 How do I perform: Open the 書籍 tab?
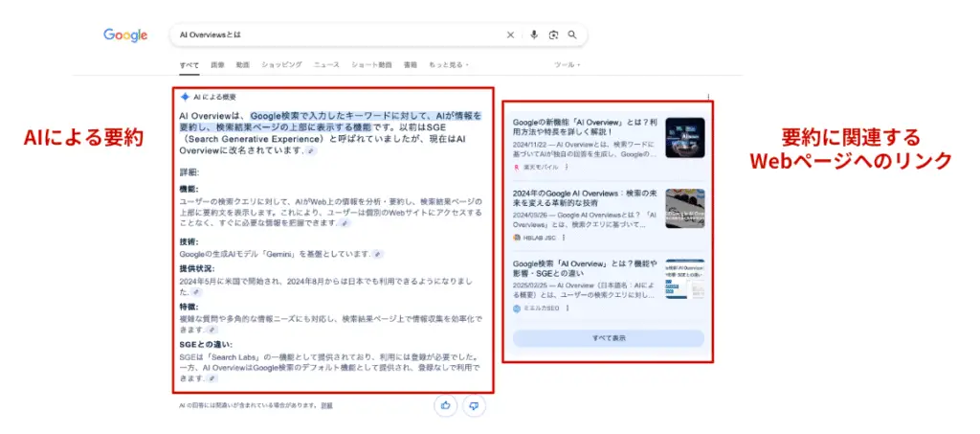[x=411, y=64]
